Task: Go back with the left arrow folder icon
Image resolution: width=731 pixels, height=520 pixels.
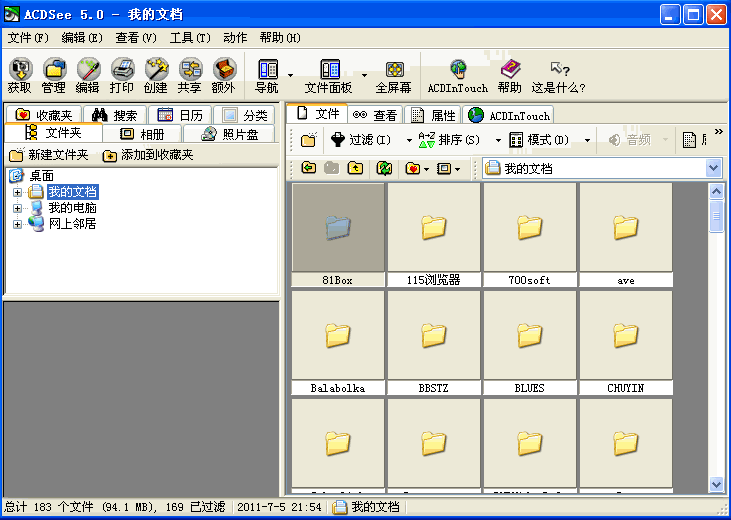Action: (x=309, y=168)
